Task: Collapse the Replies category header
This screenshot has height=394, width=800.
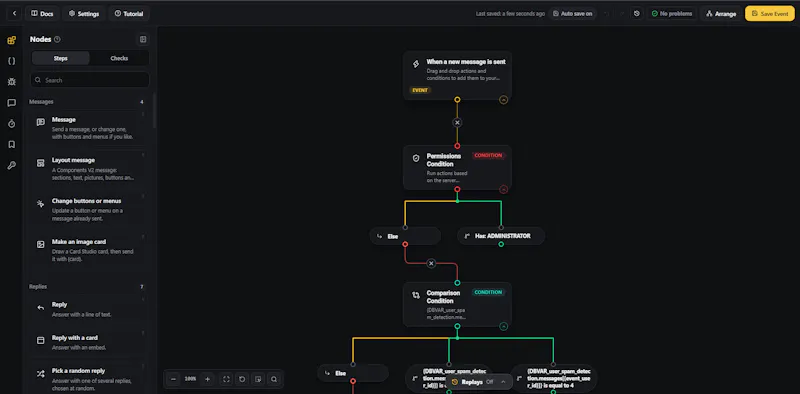Action: [x=86, y=287]
